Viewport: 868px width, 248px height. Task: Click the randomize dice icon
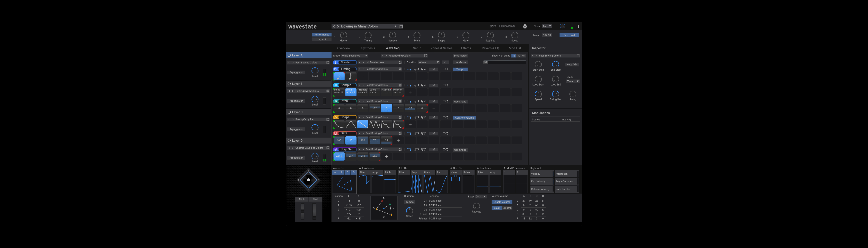pyautogui.click(x=525, y=26)
